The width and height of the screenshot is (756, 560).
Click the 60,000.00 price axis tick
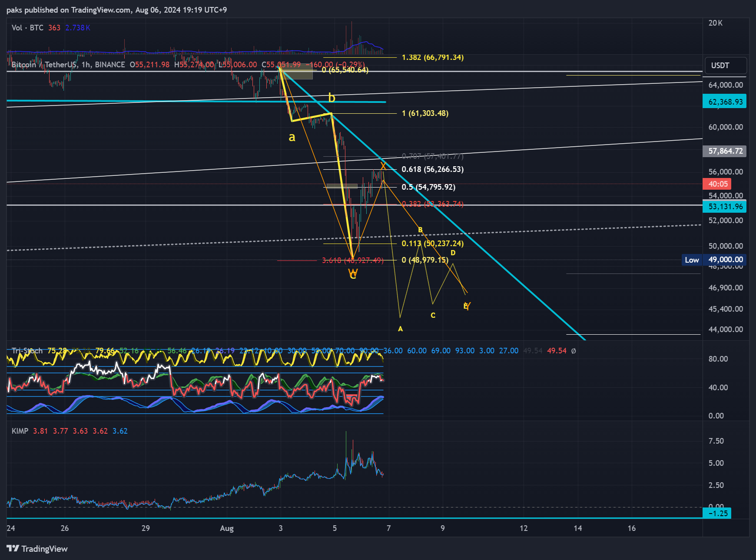[726, 127]
